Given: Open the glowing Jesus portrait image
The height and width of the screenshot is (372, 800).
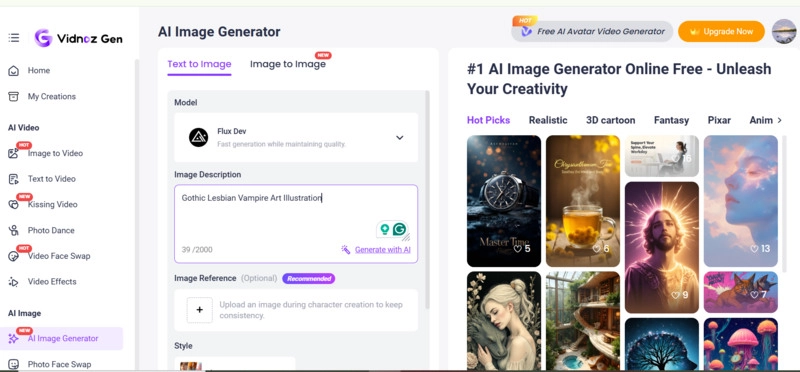Looking at the screenshot, I should click(662, 247).
